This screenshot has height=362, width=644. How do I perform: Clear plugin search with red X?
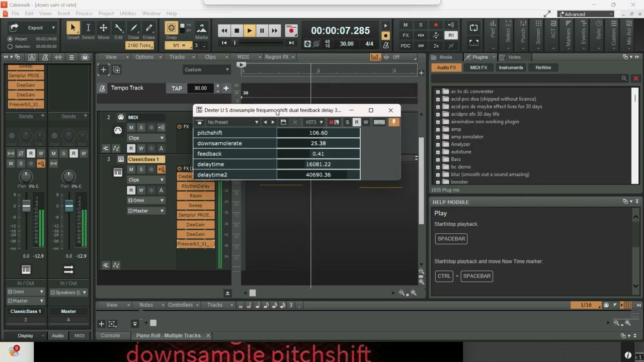point(635,78)
